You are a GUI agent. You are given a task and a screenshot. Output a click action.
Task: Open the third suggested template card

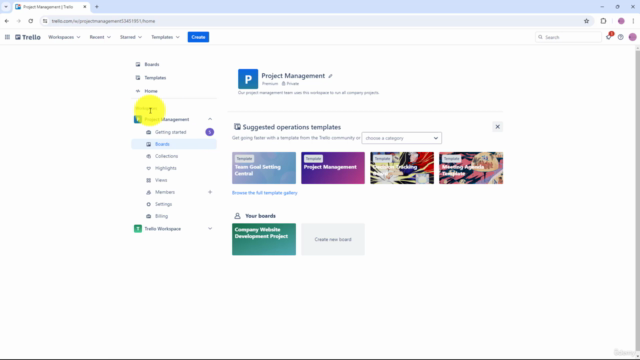402,168
